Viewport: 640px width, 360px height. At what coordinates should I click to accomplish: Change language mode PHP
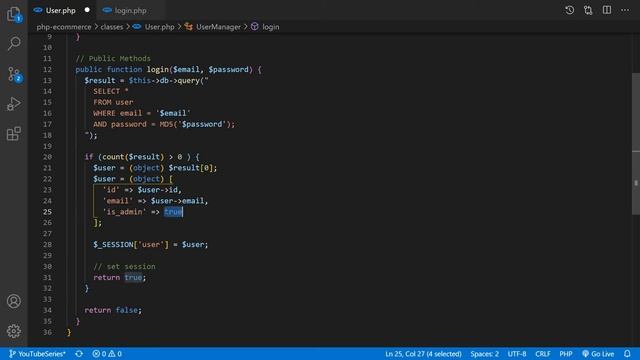[566, 354]
